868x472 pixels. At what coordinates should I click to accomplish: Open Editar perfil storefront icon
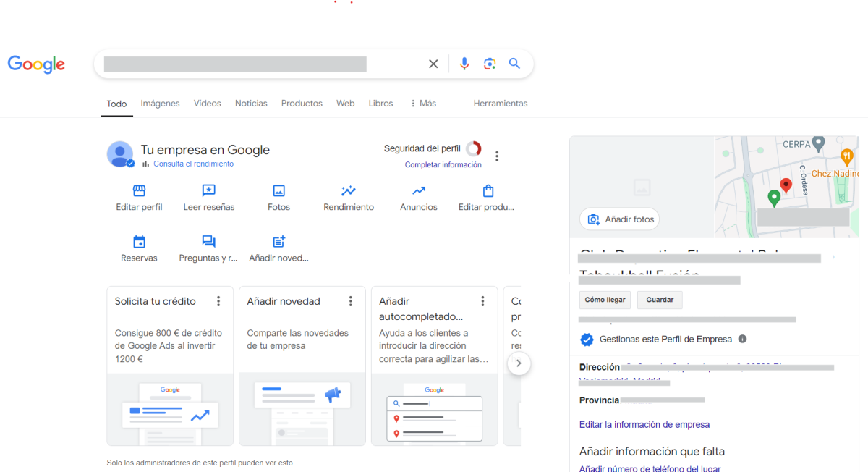pyautogui.click(x=139, y=191)
